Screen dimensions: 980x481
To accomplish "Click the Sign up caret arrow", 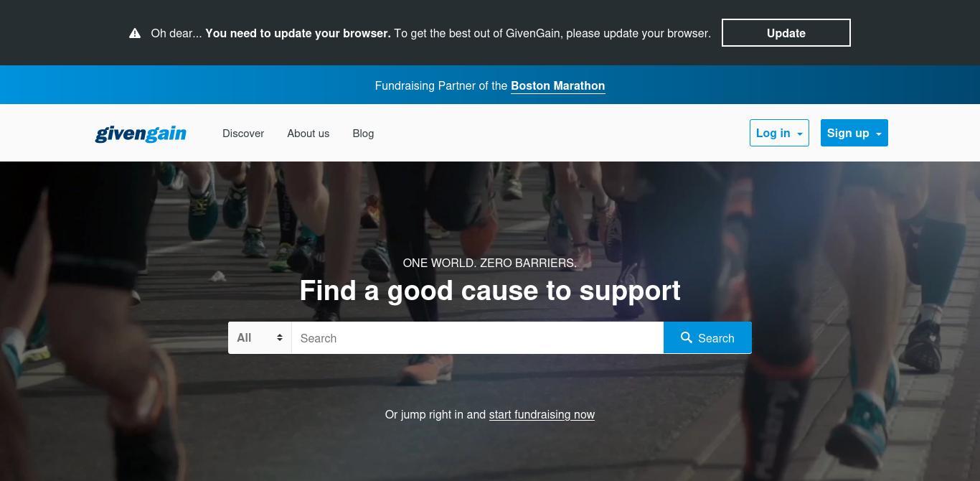I will (x=878, y=134).
